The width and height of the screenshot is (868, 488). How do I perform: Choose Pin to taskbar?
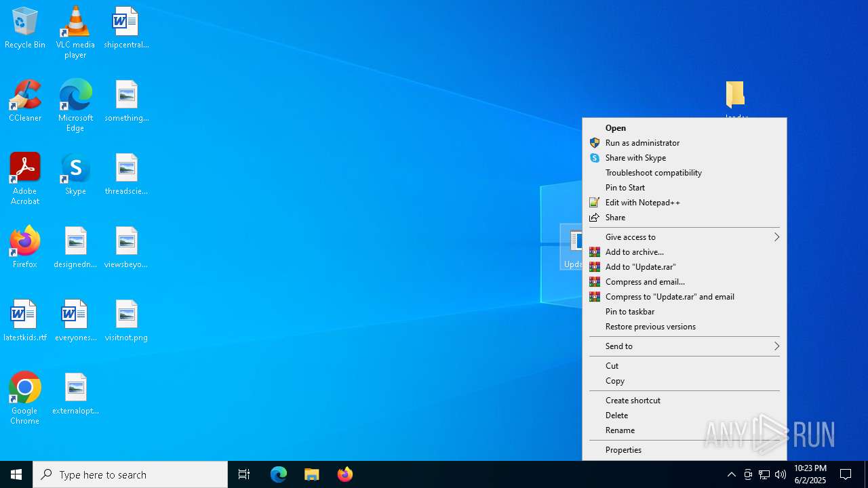click(x=684, y=312)
